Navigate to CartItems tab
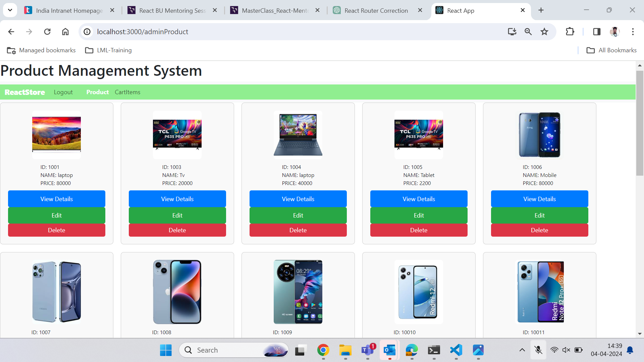The image size is (644, 362). pyautogui.click(x=127, y=92)
